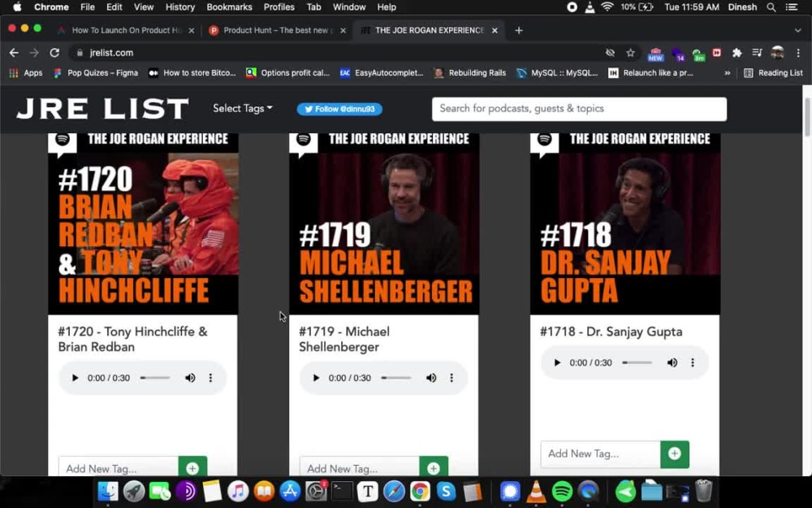Open the Pop Quizes – Figma bookmark

(x=96, y=73)
